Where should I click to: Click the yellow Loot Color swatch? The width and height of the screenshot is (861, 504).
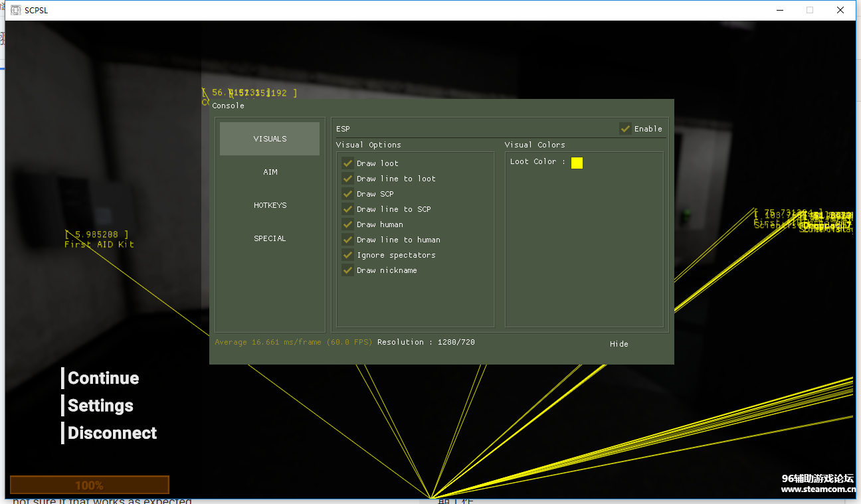point(577,163)
